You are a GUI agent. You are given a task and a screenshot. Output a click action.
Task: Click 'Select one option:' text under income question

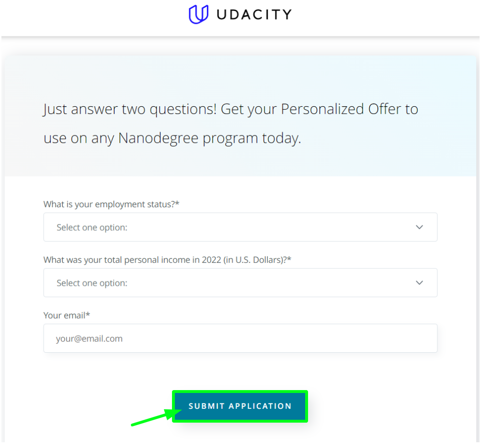(x=92, y=283)
